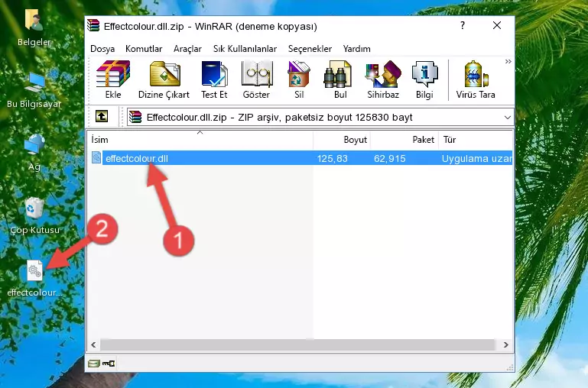Open the Sık Kullanılanlar menu
The height and width of the screenshot is (388, 588).
tap(245, 49)
